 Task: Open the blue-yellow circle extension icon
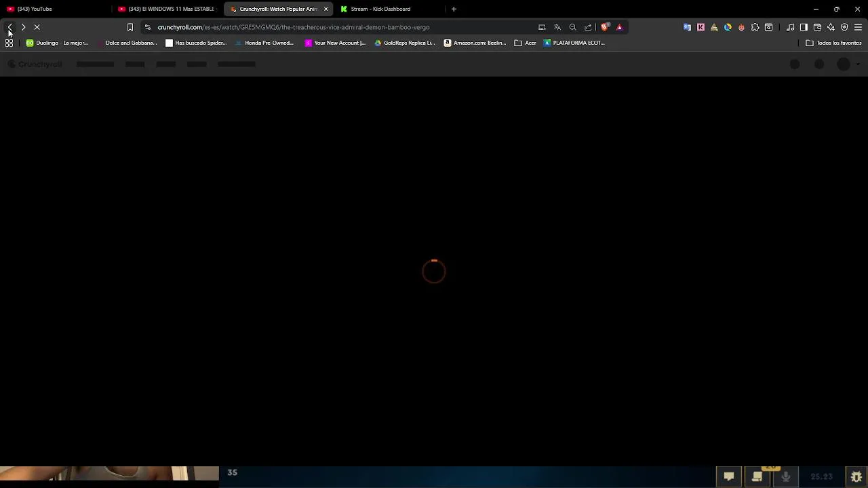point(728,27)
